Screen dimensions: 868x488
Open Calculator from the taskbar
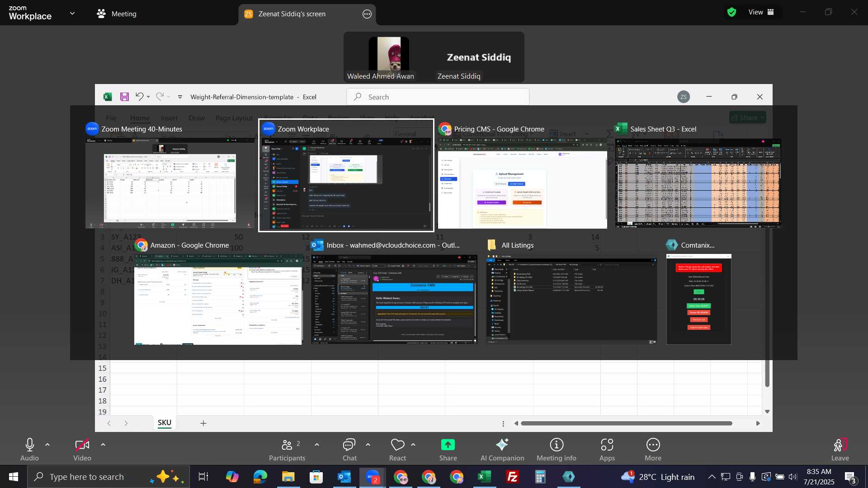click(x=540, y=477)
